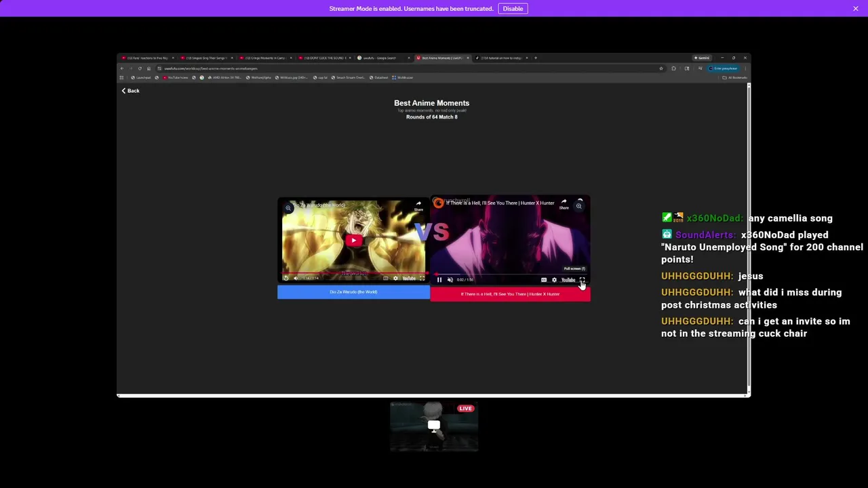The width and height of the screenshot is (868, 488).
Task: Vote for If There is a Hell video
Action: (510, 294)
